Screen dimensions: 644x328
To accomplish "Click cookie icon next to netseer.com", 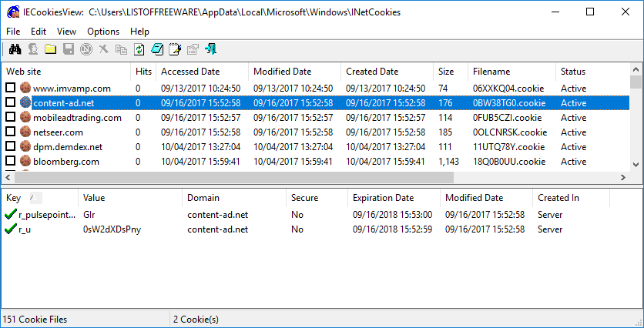I will click(x=25, y=132).
